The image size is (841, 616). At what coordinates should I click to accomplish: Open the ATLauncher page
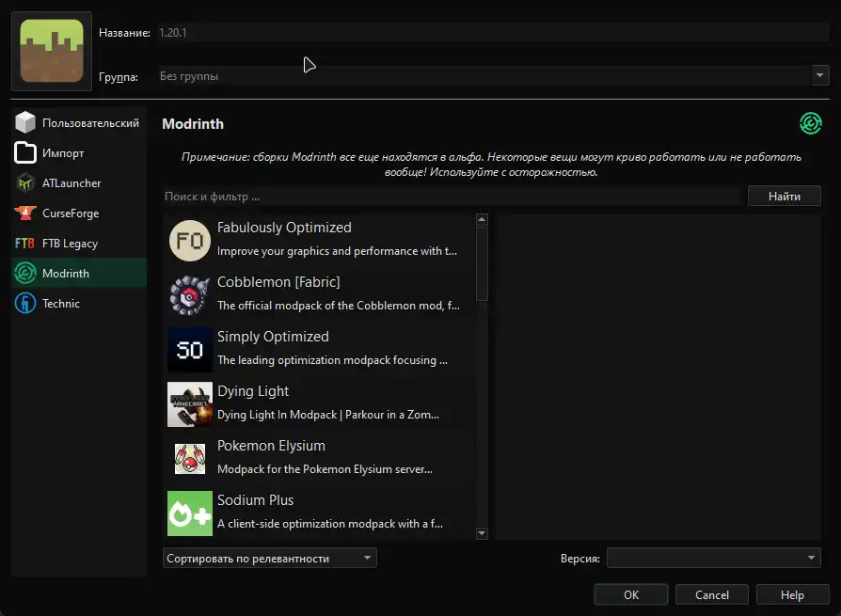point(79,182)
